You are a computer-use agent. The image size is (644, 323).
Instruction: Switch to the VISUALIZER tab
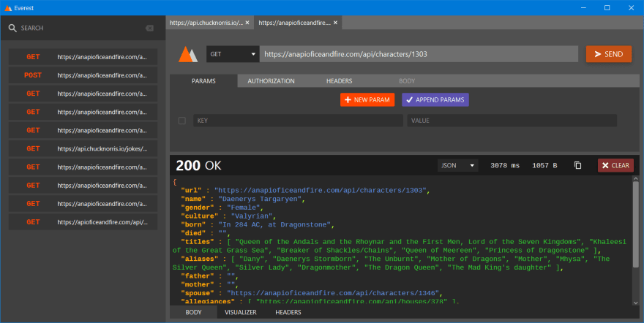pyautogui.click(x=241, y=312)
